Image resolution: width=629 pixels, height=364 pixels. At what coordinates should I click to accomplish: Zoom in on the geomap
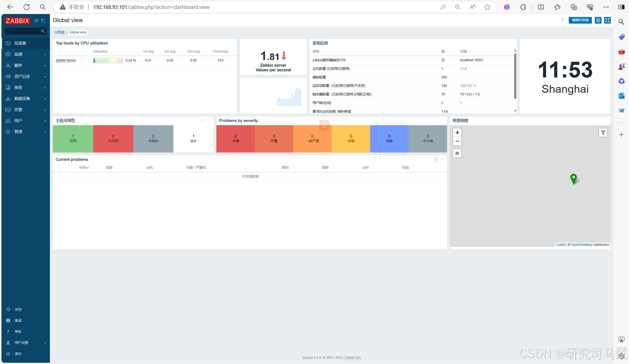457,133
